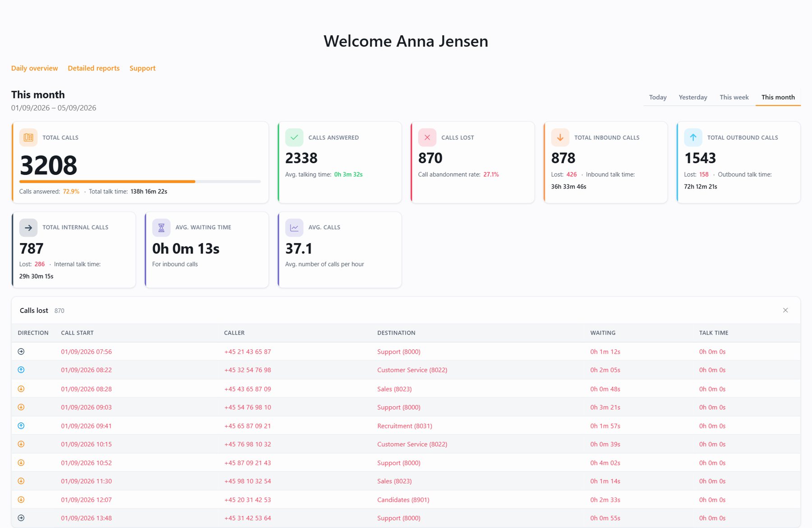Viewport: 812px width, 528px height.
Task: Click Sales (8023) for caller +45 43 65 87 09
Action: 394,389
